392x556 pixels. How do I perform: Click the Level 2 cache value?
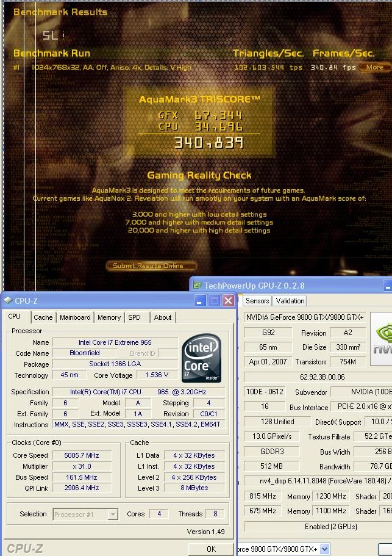194,477
